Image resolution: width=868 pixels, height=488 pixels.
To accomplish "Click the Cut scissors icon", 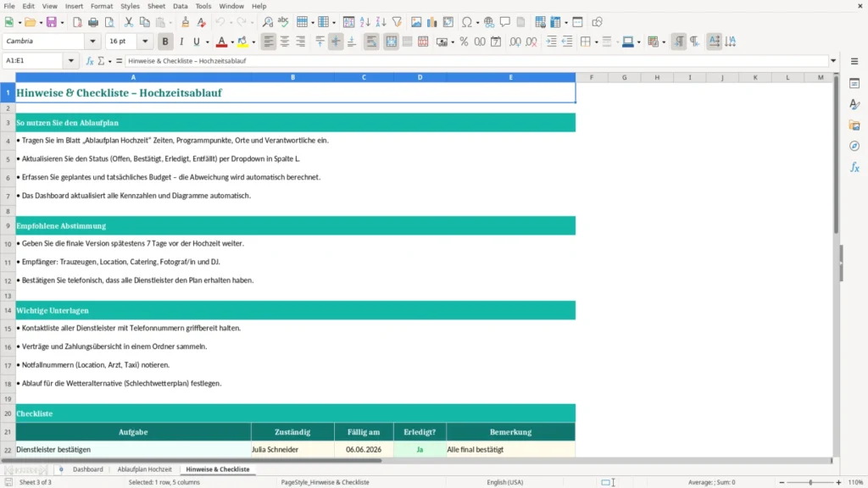I will point(129,22).
